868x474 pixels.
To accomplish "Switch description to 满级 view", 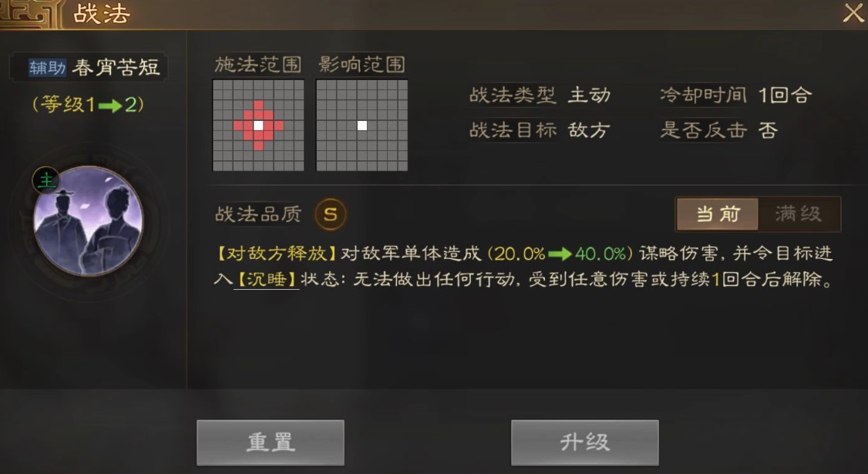I will click(799, 213).
